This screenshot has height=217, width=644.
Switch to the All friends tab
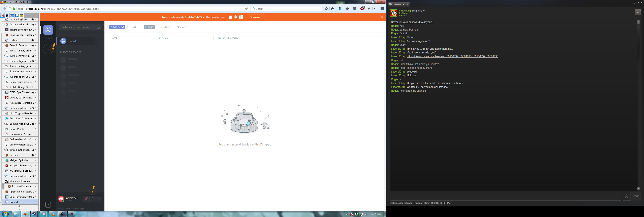point(135,27)
